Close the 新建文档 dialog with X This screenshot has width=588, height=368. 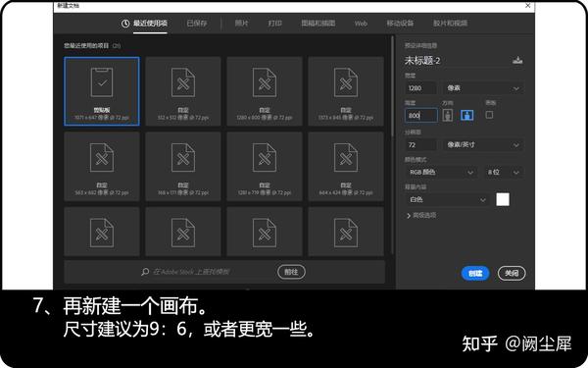pos(527,6)
